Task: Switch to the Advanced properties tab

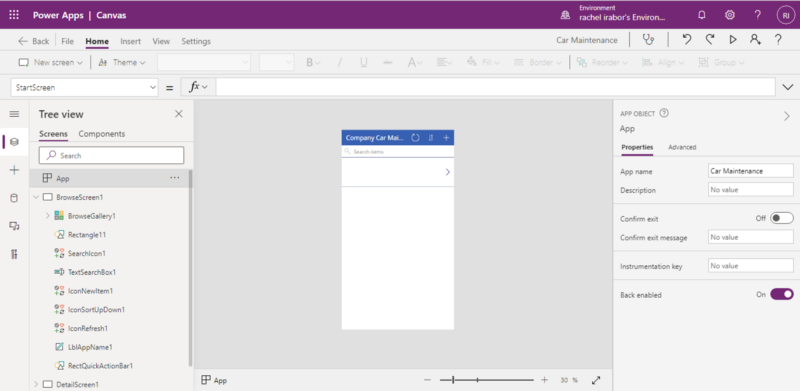Action: (682, 147)
